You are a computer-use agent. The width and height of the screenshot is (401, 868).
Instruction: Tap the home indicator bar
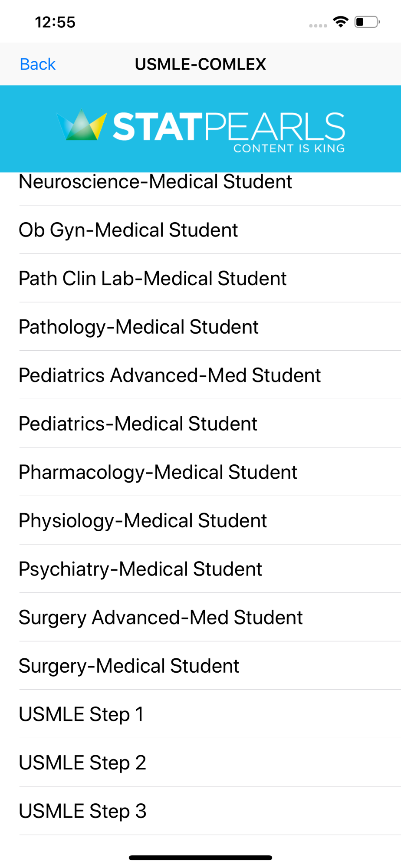200,858
